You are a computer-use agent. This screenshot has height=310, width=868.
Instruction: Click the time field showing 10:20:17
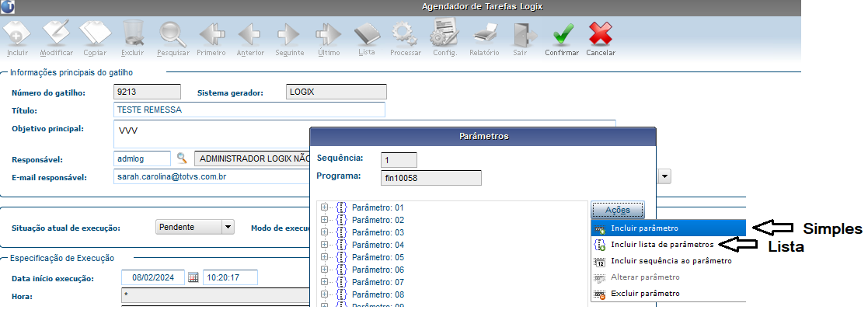230,277
